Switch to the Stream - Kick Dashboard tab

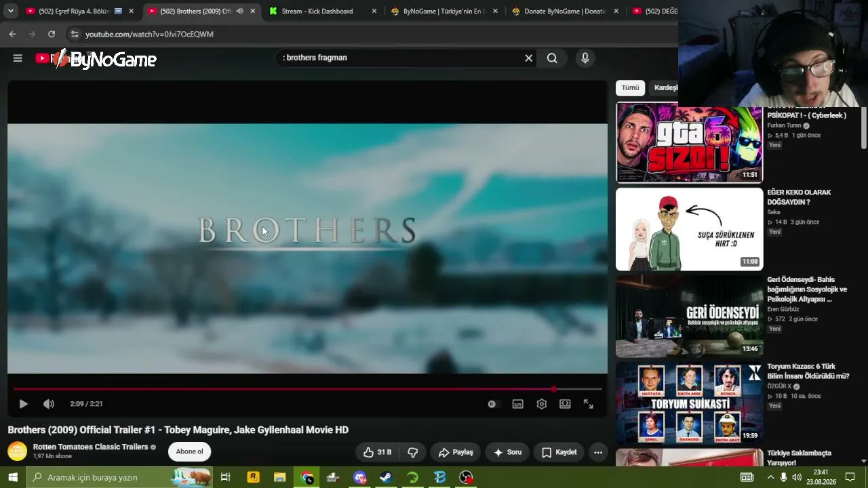(317, 11)
